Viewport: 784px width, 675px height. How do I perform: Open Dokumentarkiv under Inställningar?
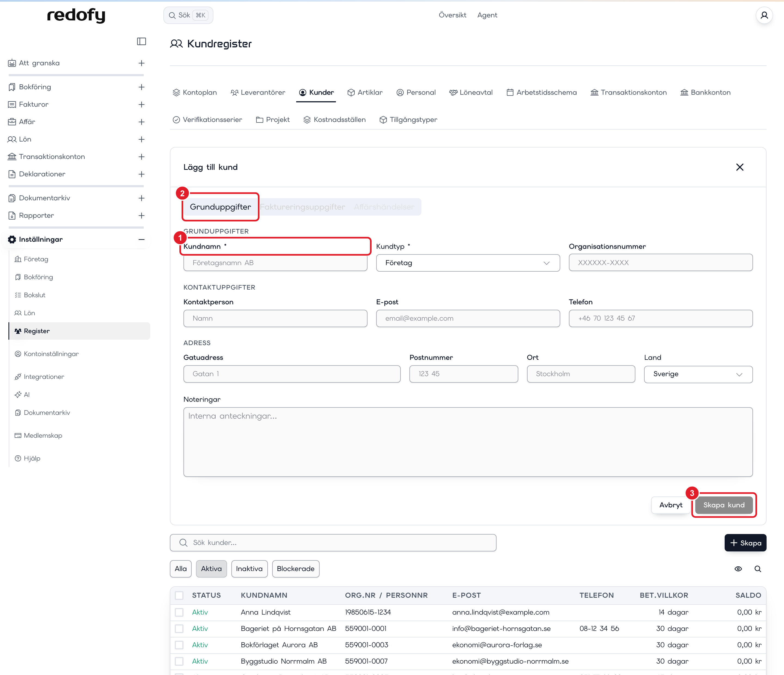(47, 412)
